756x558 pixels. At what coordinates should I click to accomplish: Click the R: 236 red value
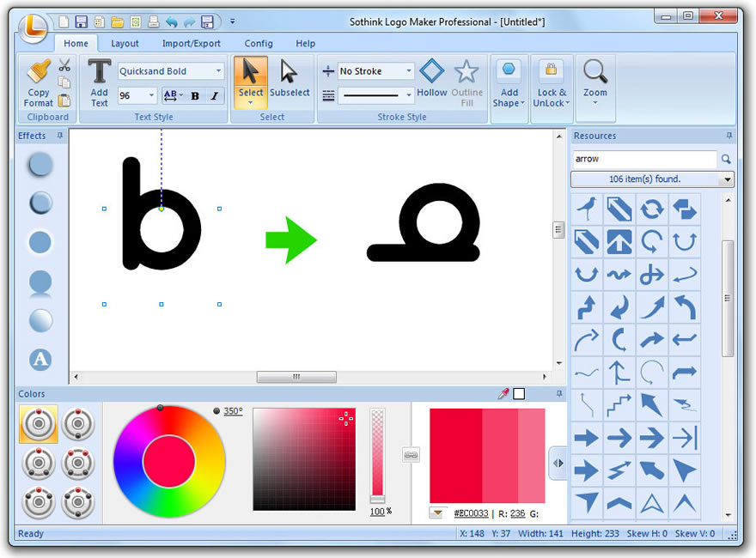coord(518,513)
